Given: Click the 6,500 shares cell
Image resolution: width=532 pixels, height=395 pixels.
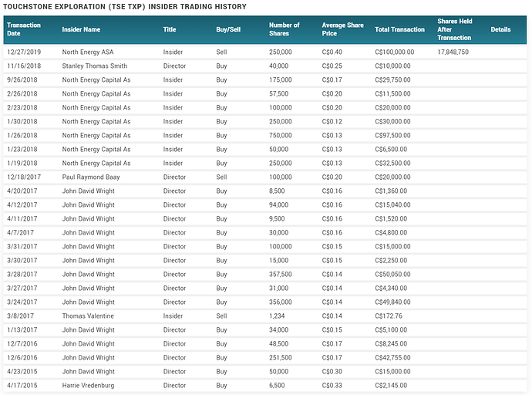Looking at the screenshot, I should [277, 386].
